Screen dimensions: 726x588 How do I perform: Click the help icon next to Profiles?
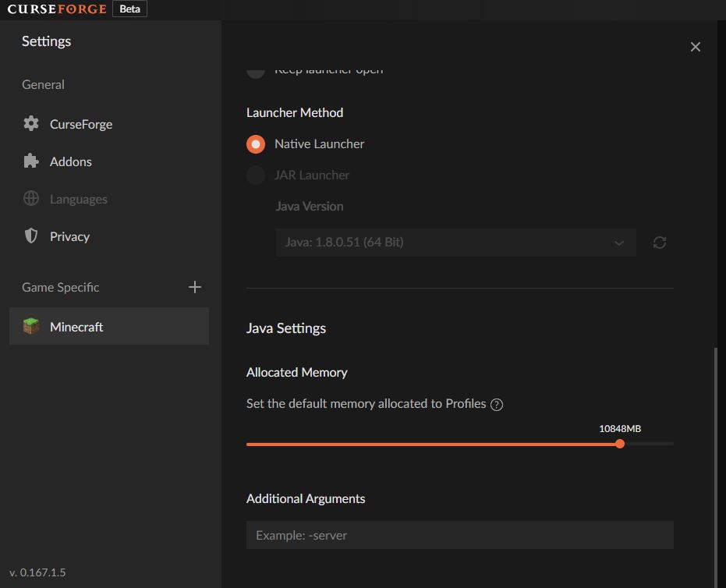(496, 405)
